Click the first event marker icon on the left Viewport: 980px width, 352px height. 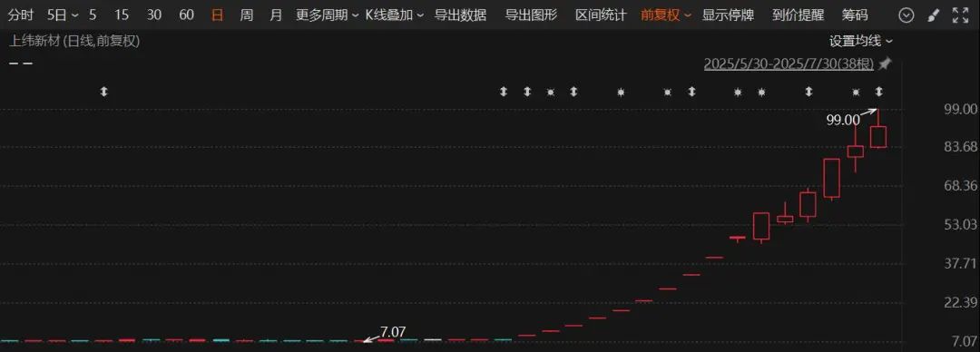tap(103, 92)
